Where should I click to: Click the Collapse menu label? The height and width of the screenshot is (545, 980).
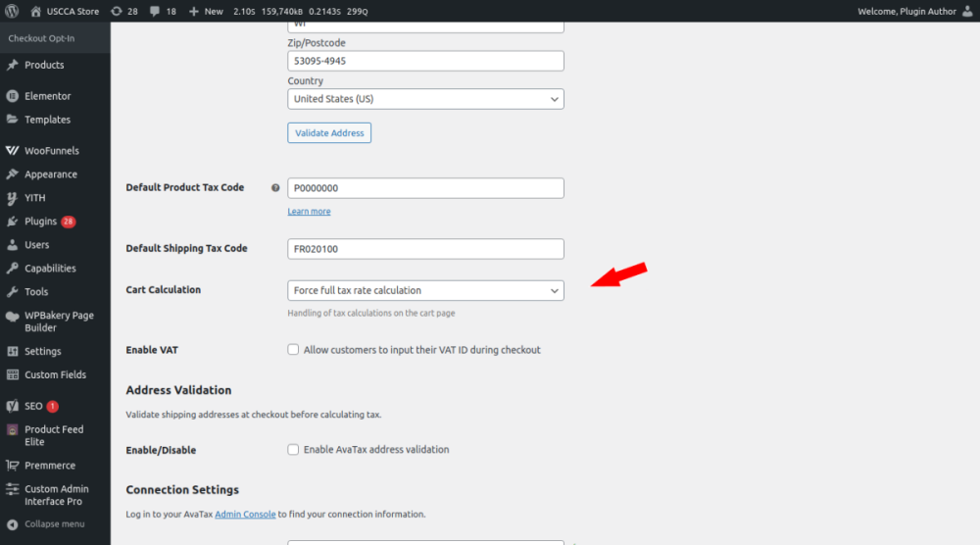pyautogui.click(x=54, y=524)
